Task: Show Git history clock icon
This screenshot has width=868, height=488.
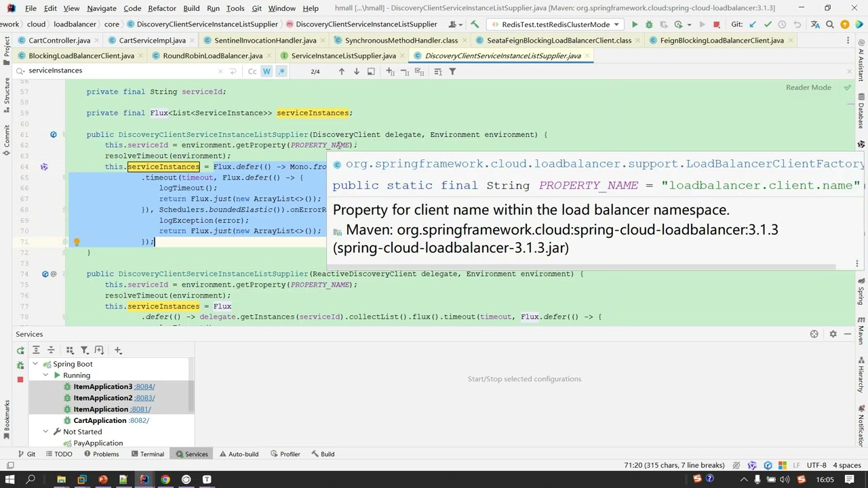Action: (x=783, y=24)
